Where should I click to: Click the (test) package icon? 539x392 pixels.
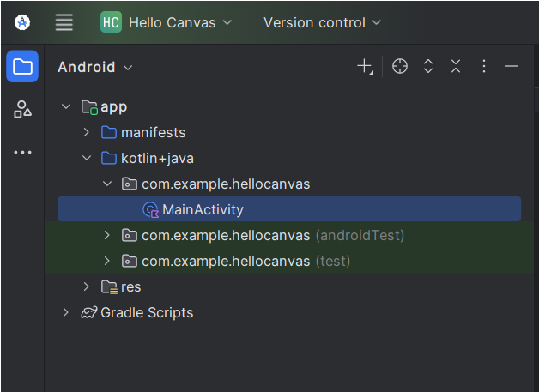pyautogui.click(x=130, y=261)
